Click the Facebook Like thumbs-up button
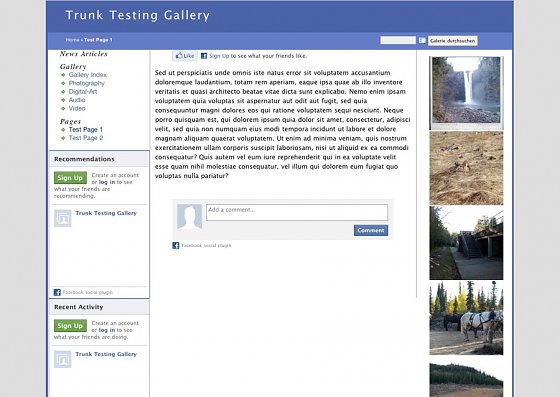 pyautogui.click(x=185, y=56)
